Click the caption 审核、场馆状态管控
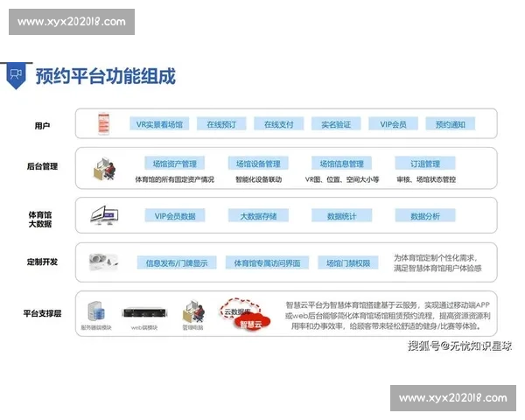 tap(426, 179)
